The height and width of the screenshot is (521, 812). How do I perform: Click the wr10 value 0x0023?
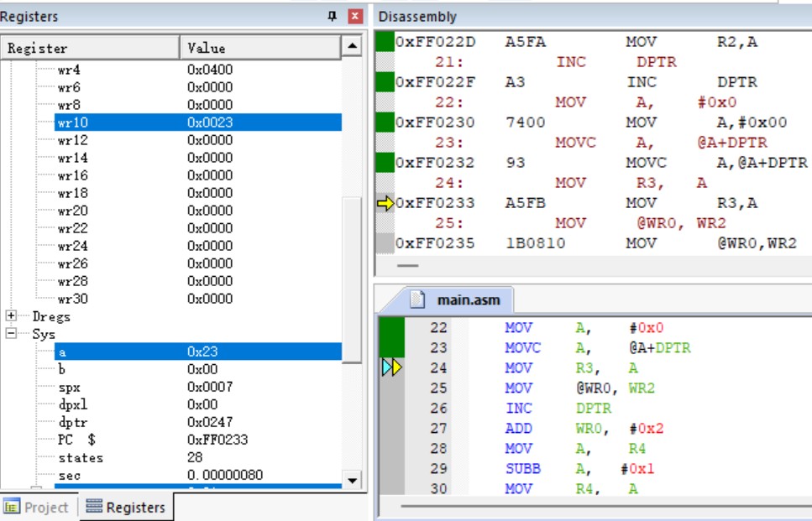tap(210, 122)
